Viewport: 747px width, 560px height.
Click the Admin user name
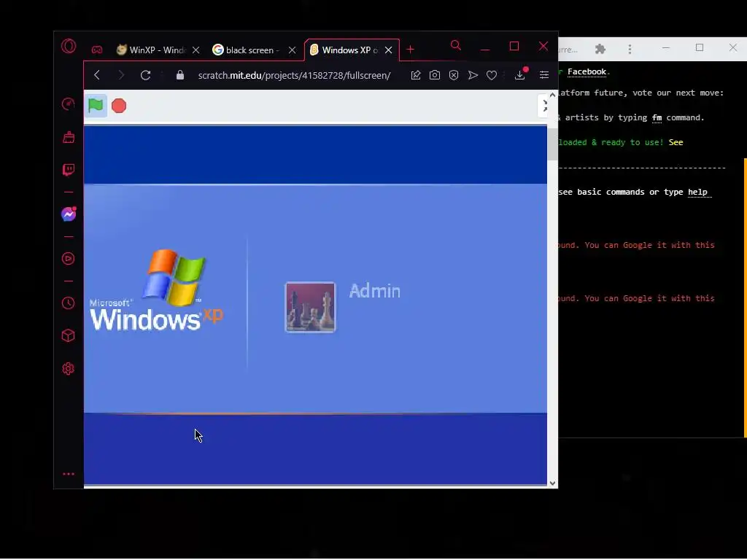(x=374, y=291)
